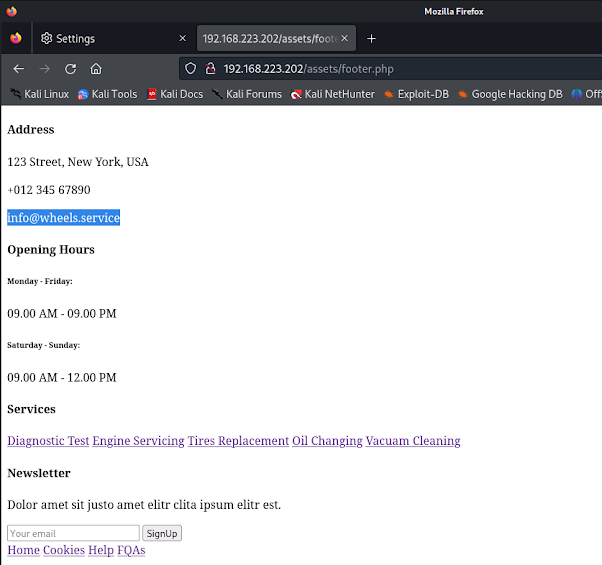This screenshot has width=602, height=565.
Task: Open the Oil Changing link
Action: pos(327,441)
